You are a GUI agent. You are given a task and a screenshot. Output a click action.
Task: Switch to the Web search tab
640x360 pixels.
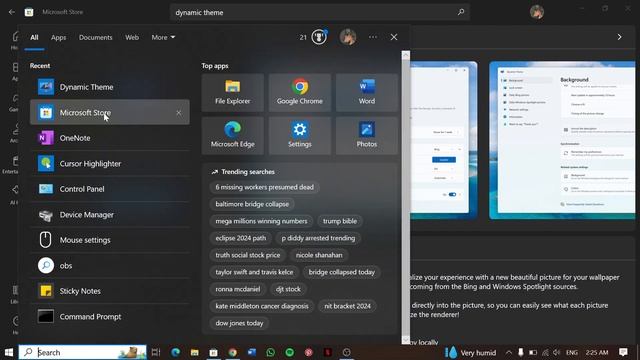click(x=132, y=37)
